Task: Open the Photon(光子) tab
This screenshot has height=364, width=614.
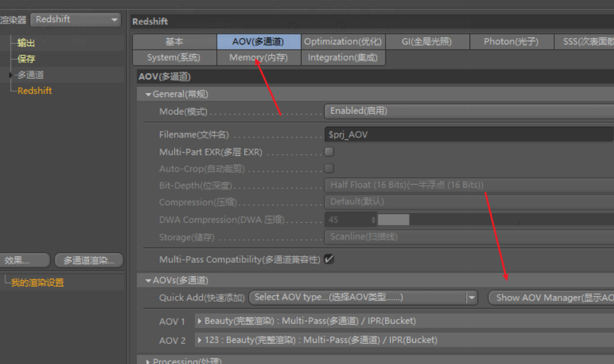Action: tap(512, 41)
